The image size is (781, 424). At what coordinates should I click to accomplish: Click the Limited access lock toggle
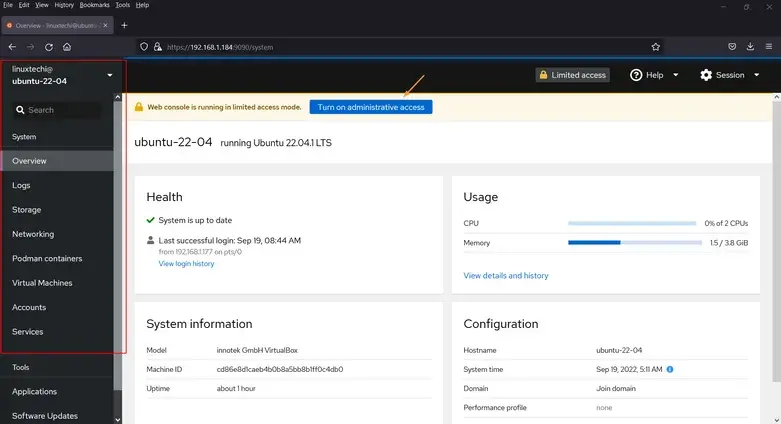click(573, 75)
